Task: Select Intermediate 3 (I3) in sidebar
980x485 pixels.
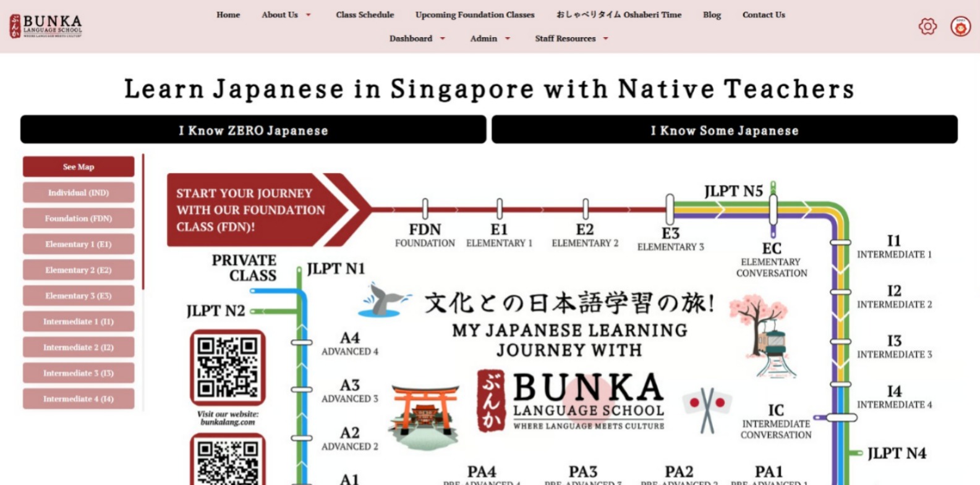Action: (79, 373)
